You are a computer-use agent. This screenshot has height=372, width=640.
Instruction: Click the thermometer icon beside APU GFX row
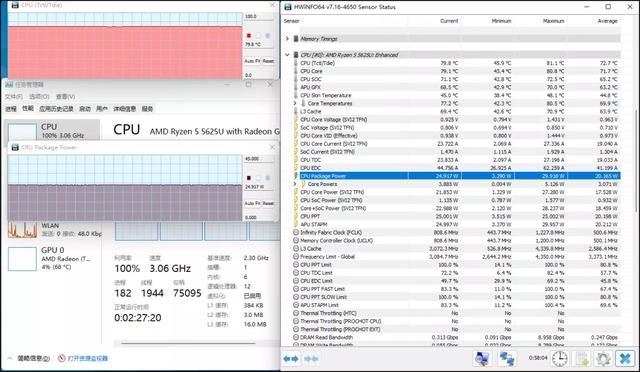pos(296,87)
